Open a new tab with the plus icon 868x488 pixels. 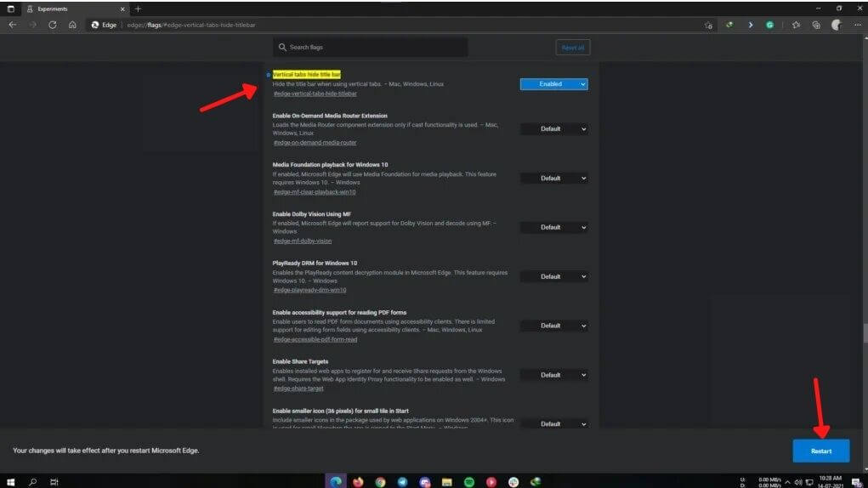point(139,9)
